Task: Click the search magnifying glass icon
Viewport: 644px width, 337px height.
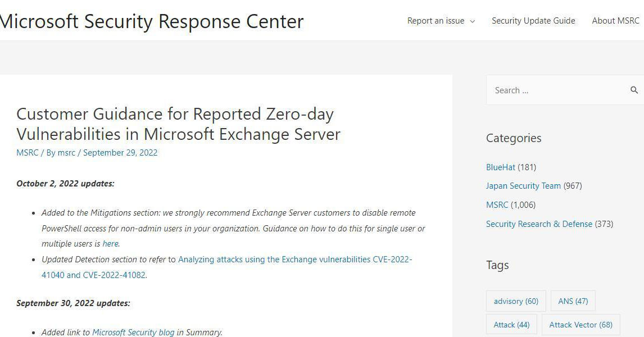Action: (x=634, y=90)
